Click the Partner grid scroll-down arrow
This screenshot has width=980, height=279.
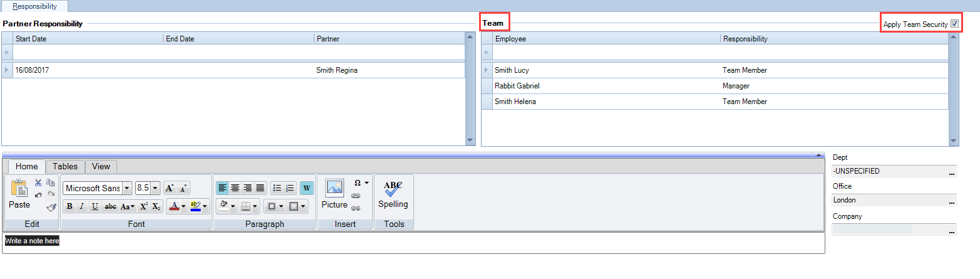point(470,140)
